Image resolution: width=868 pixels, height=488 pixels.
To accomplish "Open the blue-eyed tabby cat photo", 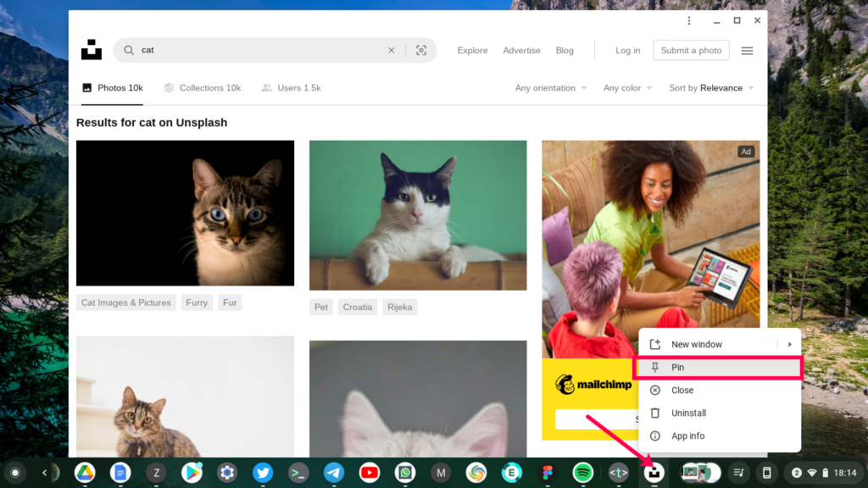I will (x=185, y=213).
